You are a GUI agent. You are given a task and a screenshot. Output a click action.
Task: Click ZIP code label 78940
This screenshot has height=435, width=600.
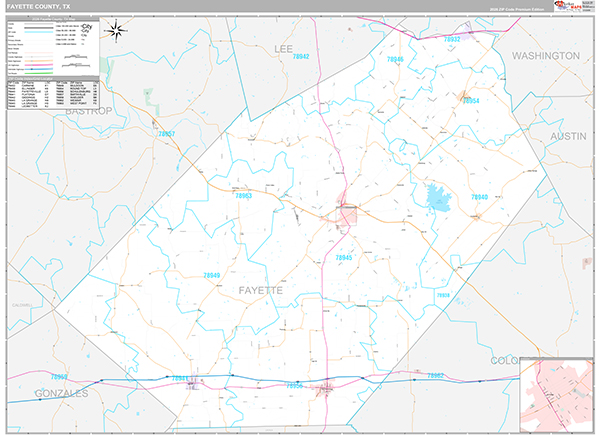click(479, 197)
